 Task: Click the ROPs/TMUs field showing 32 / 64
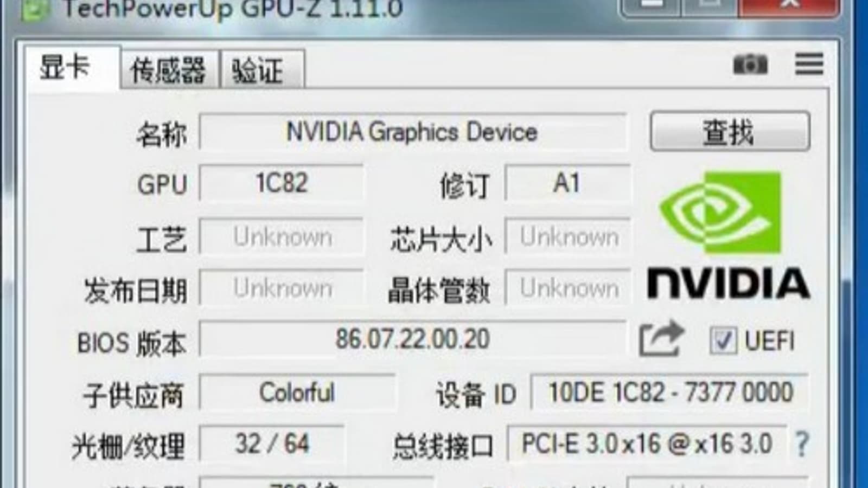[271, 444]
